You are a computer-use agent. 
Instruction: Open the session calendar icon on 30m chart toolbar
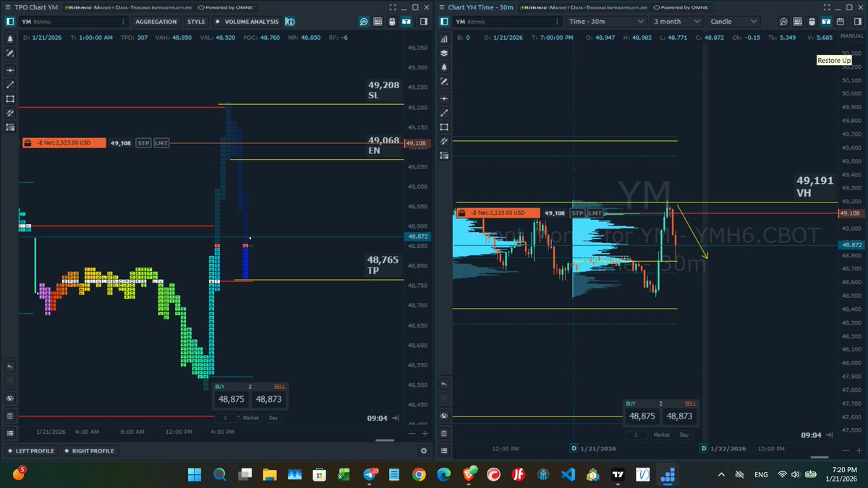(840, 22)
